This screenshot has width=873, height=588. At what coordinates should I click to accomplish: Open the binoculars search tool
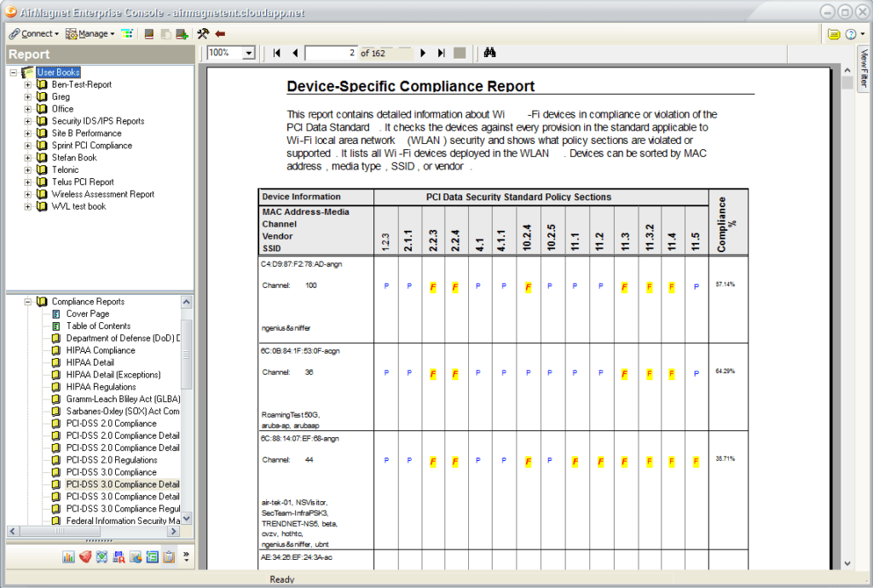pos(490,52)
